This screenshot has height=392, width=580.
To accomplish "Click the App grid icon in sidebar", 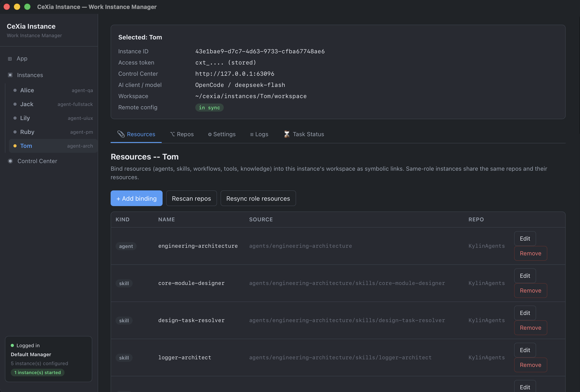I will coord(10,59).
